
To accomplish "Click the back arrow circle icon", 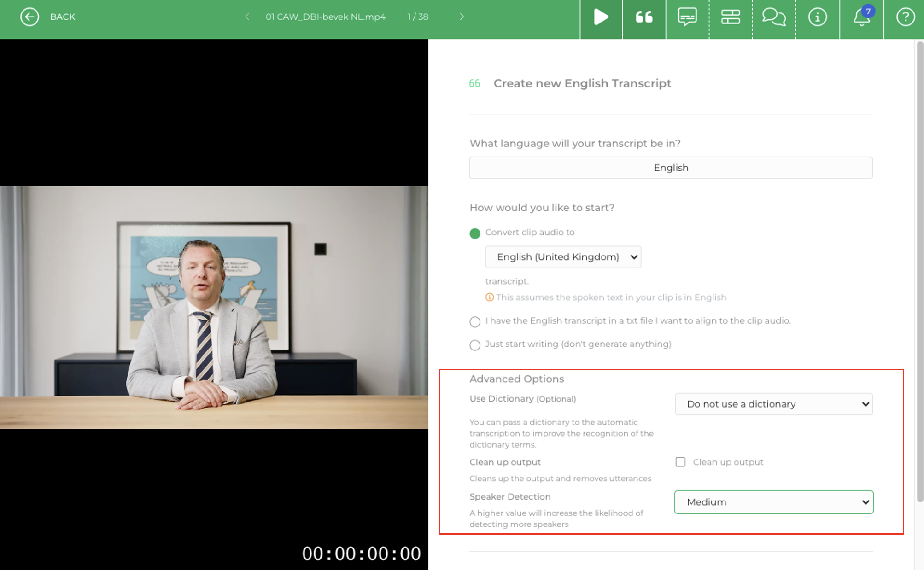I will coord(29,17).
